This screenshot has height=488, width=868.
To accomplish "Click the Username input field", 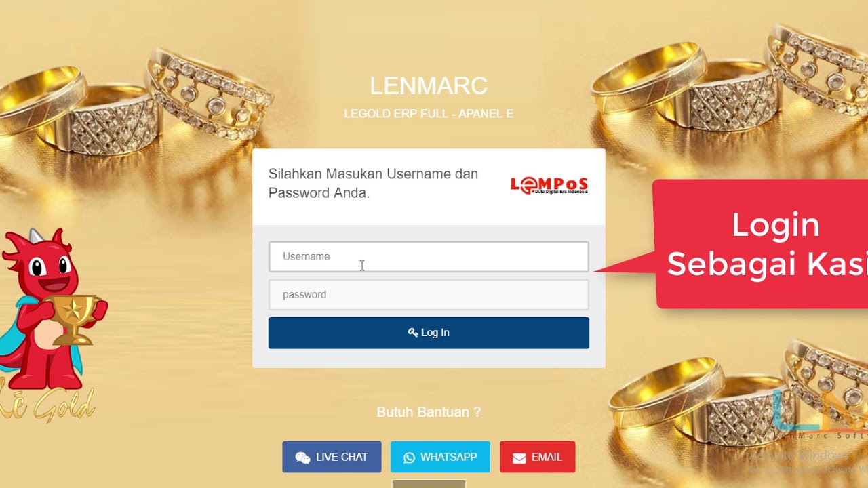I will tap(429, 257).
